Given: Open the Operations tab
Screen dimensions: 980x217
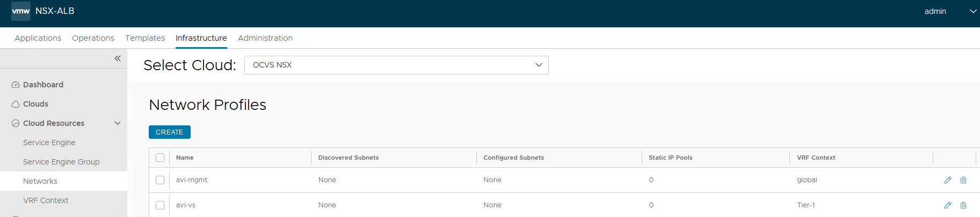Looking at the screenshot, I should pyautogui.click(x=93, y=38).
